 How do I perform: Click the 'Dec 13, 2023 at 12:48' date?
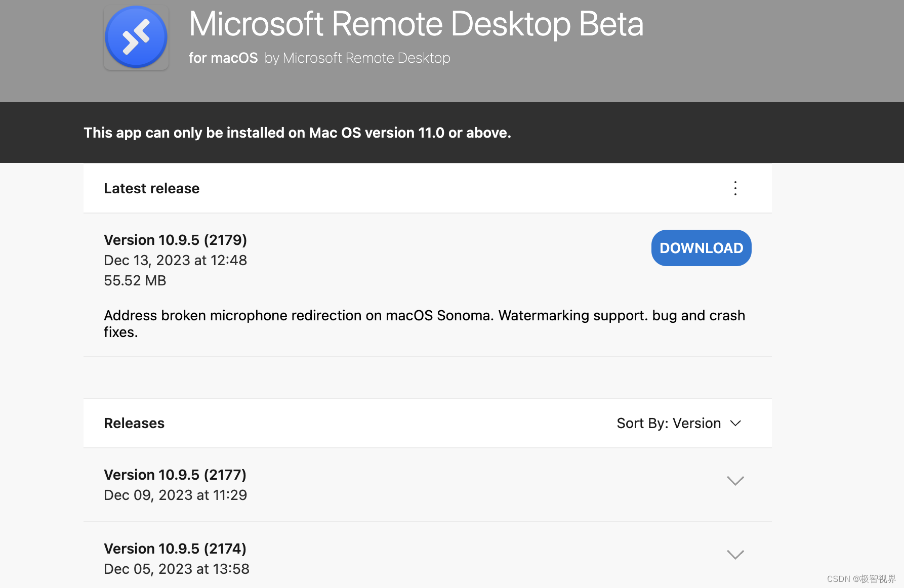(175, 260)
